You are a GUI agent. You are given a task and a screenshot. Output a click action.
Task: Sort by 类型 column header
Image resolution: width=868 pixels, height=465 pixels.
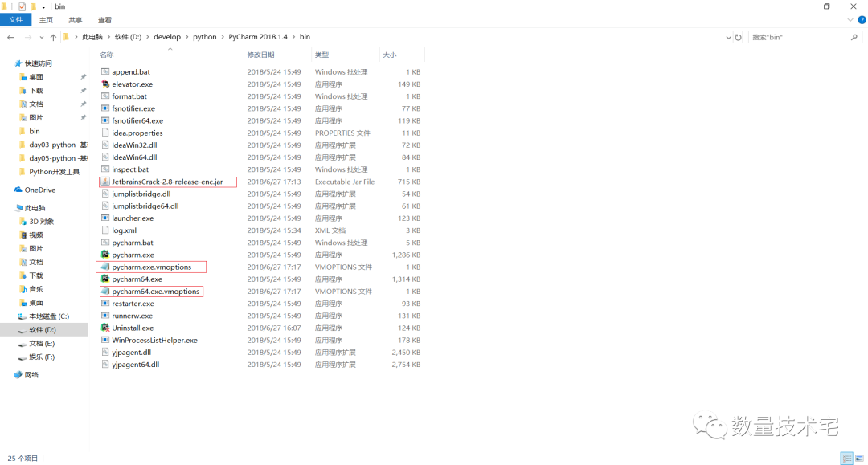pos(321,55)
